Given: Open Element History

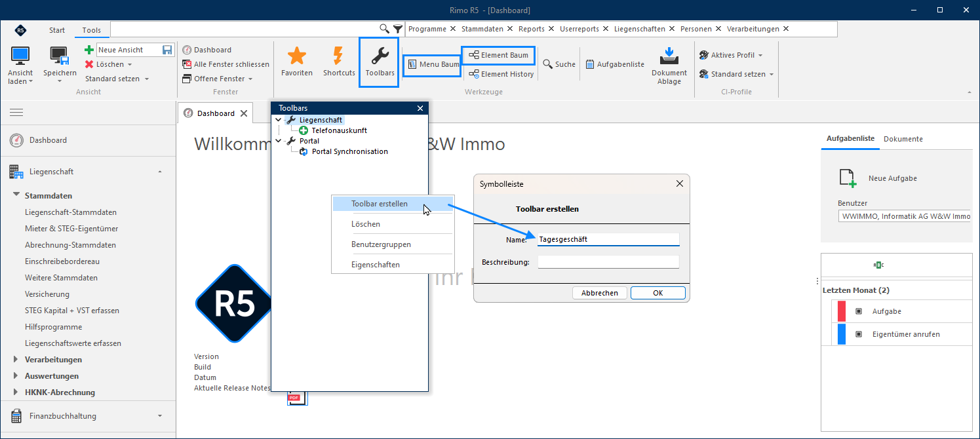Looking at the screenshot, I should 501,74.
